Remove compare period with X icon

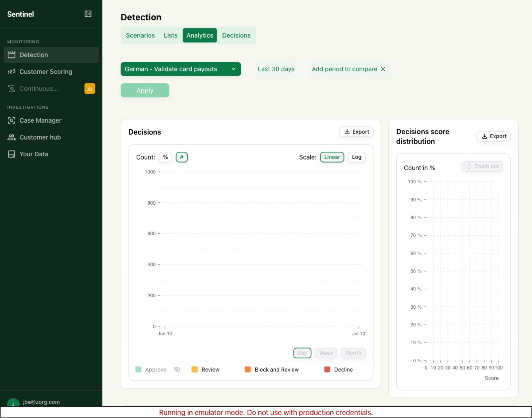pos(383,69)
